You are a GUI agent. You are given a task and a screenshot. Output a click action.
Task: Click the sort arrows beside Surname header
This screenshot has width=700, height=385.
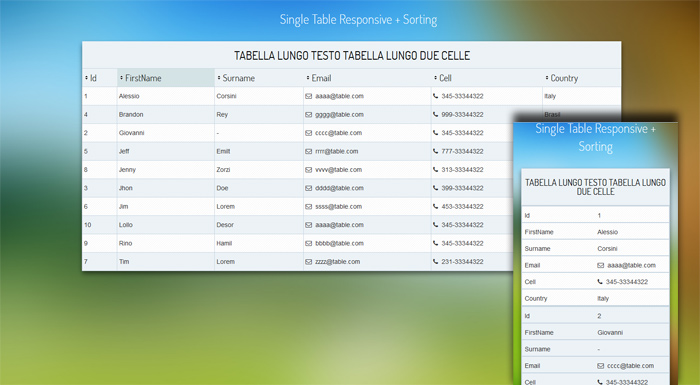(219, 78)
